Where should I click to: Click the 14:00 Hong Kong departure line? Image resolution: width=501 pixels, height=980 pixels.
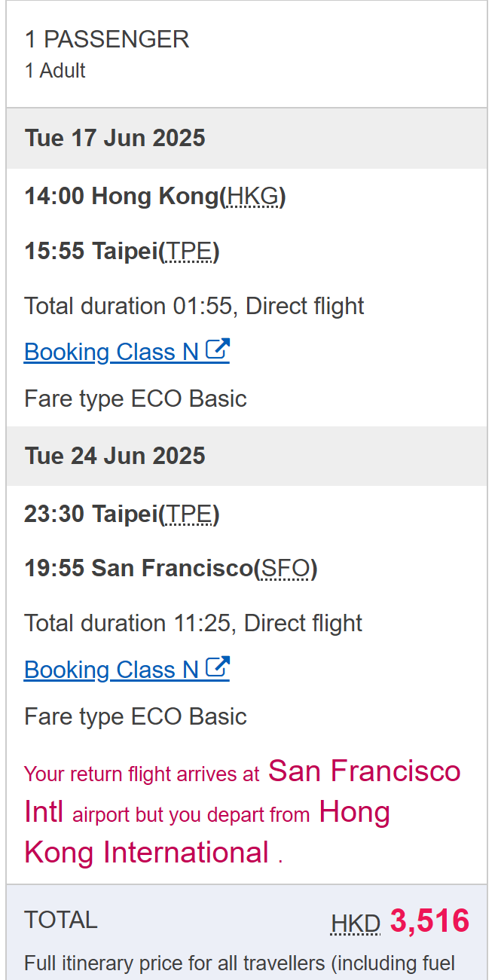[154, 197]
